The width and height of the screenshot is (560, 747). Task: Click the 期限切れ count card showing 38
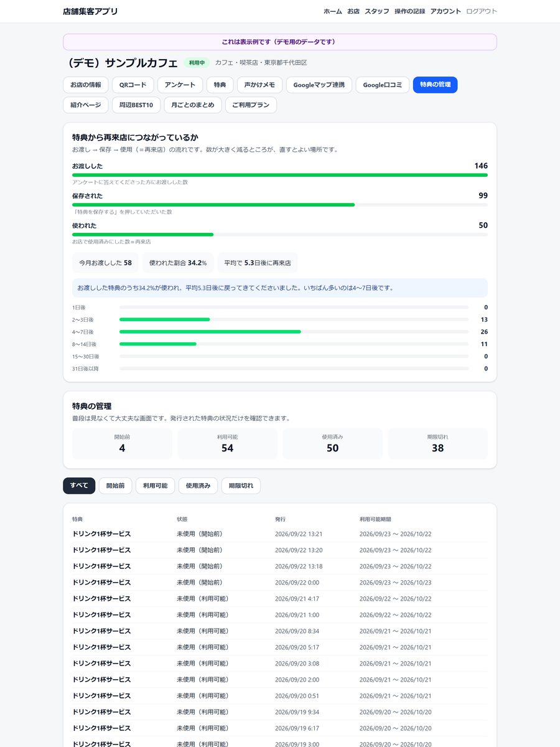coord(438,443)
